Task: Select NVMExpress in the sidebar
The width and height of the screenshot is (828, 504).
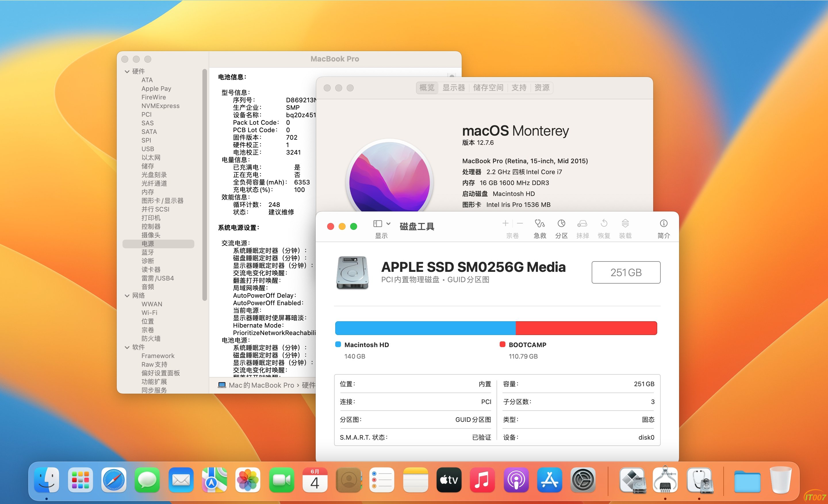Action: (160, 106)
